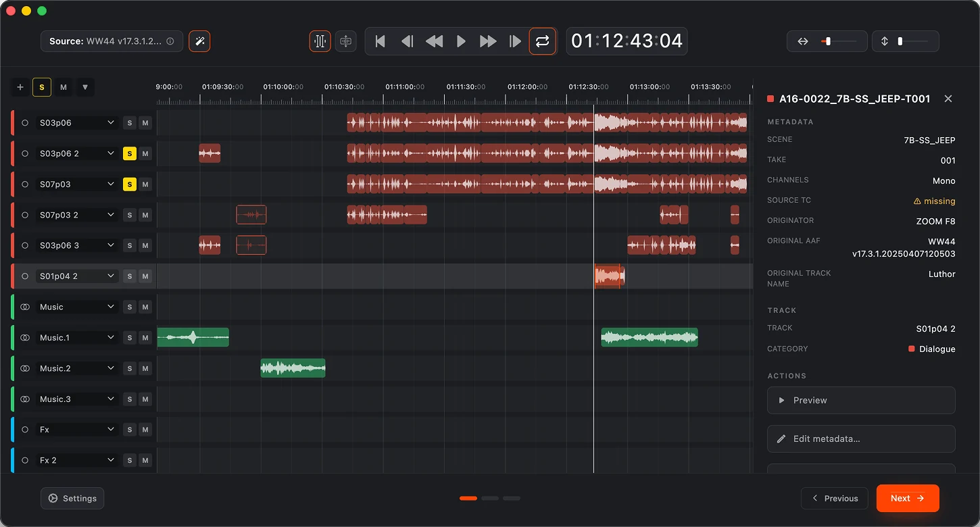The height and width of the screenshot is (527, 980).
Task: Click the channel icon on track S03p06 2
Action: (25, 153)
